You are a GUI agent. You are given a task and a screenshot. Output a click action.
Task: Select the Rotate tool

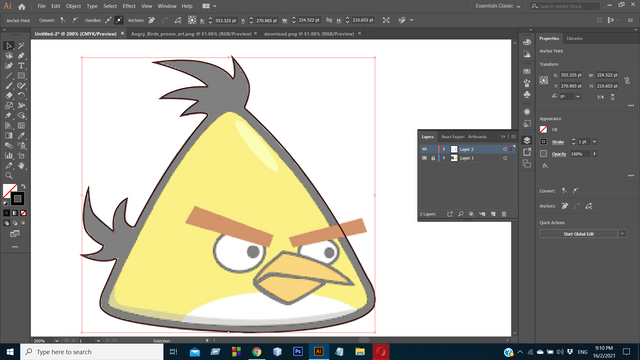21,96
